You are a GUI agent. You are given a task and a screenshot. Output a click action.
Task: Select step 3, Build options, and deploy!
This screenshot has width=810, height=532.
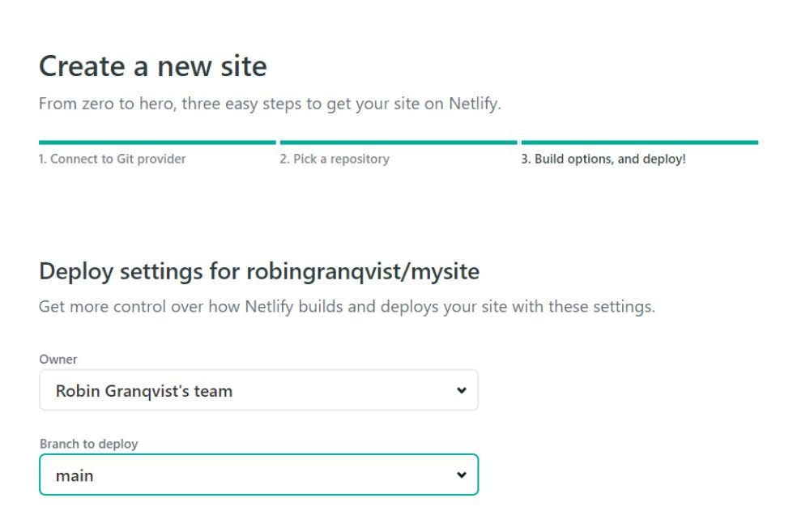click(603, 159)
